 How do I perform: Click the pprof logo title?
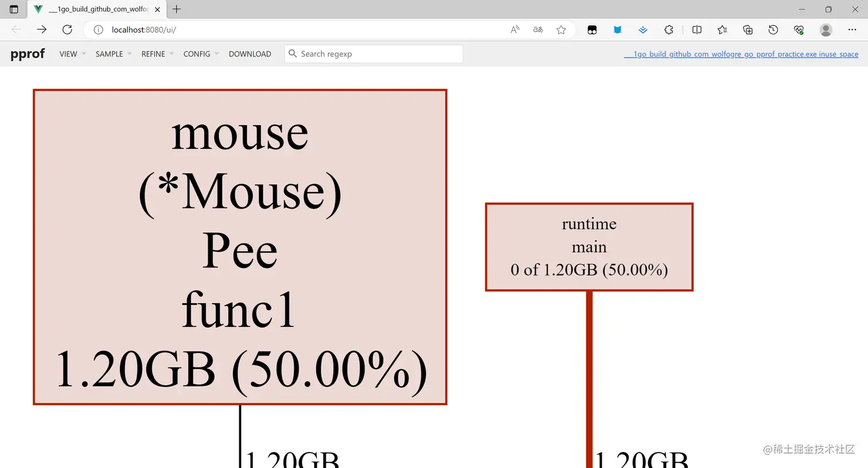click(x=28, y=54)
